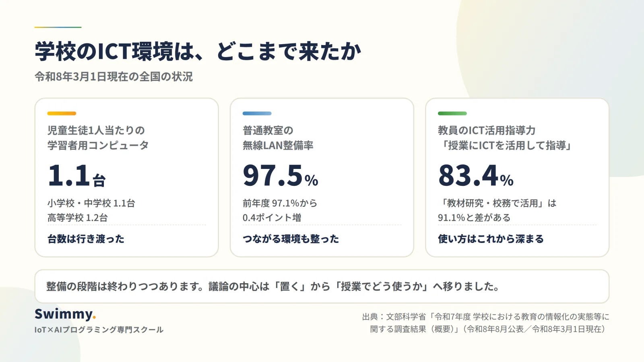The image size is (644, 362).
Task: Click the Swimmy logo
Action: (x=65, y=314)
